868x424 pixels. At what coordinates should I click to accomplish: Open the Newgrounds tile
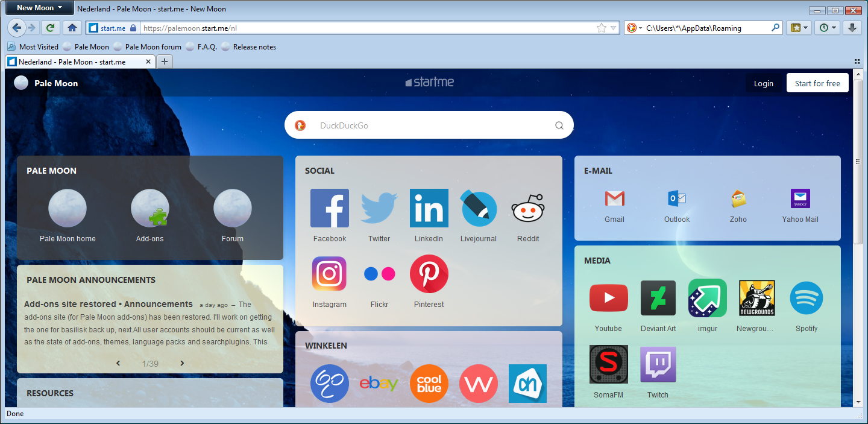point(757,298)
